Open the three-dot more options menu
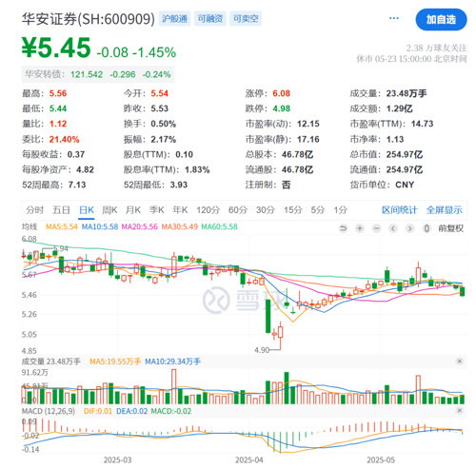The width and height of the screenshot is (476, 469). pos(394,18)
